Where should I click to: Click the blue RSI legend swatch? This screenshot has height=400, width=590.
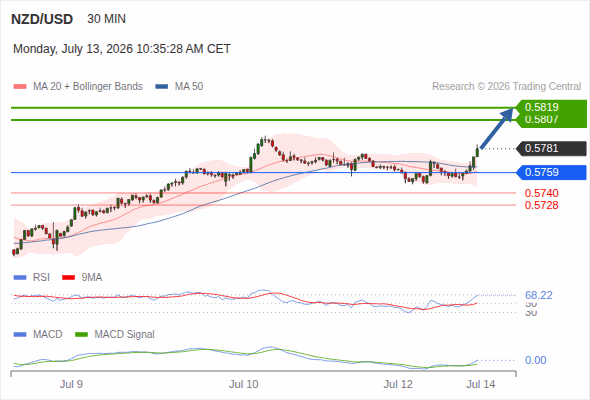click(x=20, y=278)
